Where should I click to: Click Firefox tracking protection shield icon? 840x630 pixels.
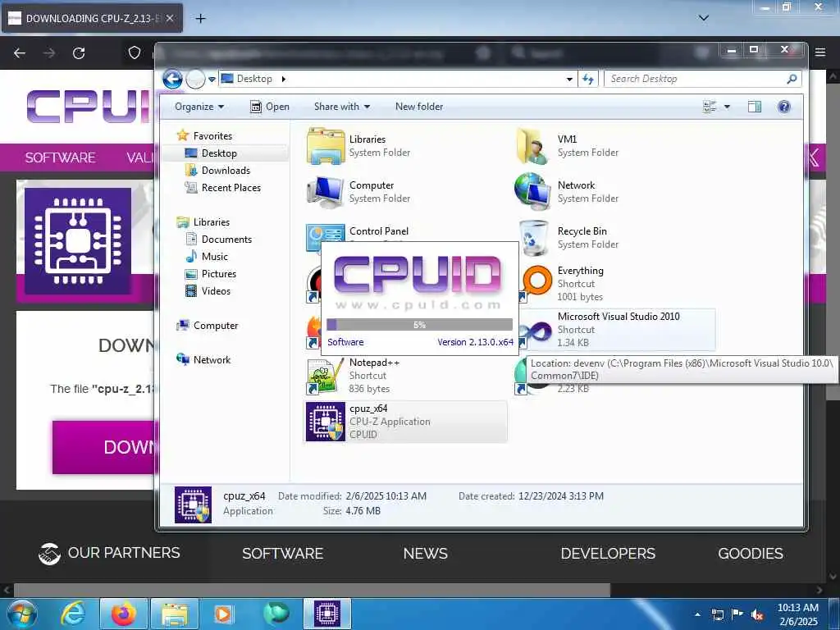click(x=135, y=52)
